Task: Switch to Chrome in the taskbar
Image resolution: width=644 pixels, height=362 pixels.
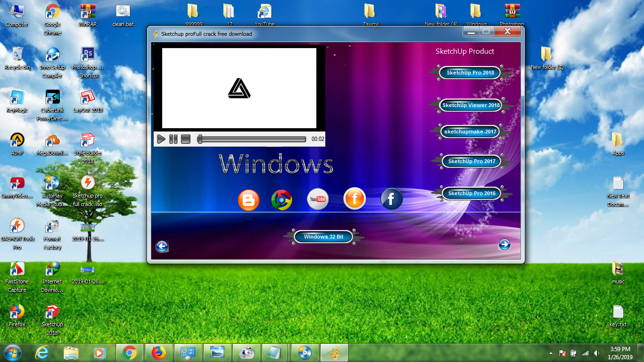Action: pos(130,353)
